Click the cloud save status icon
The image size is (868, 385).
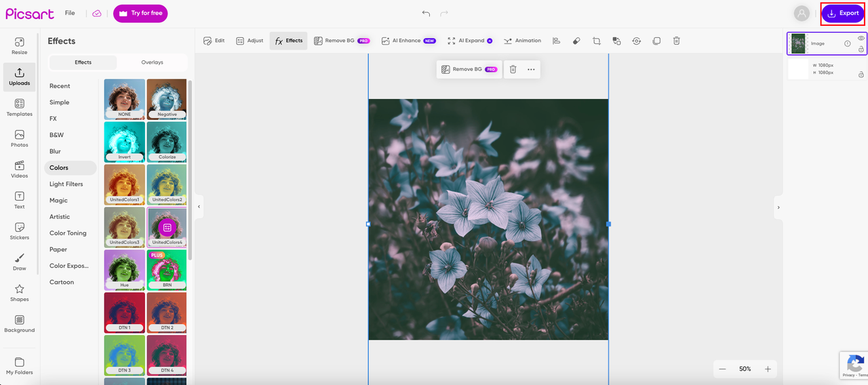97,14
